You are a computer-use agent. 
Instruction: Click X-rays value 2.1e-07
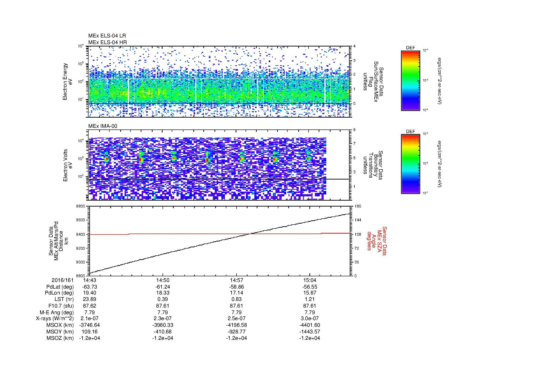(89, 318)
